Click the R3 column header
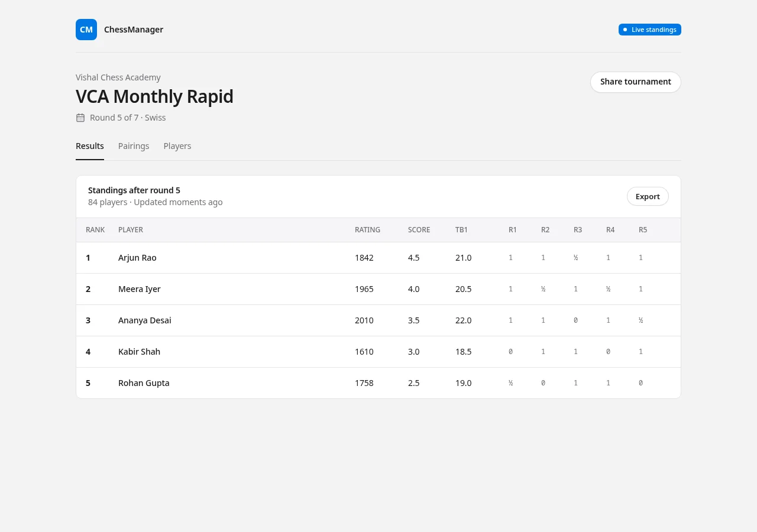 [578, 230]
